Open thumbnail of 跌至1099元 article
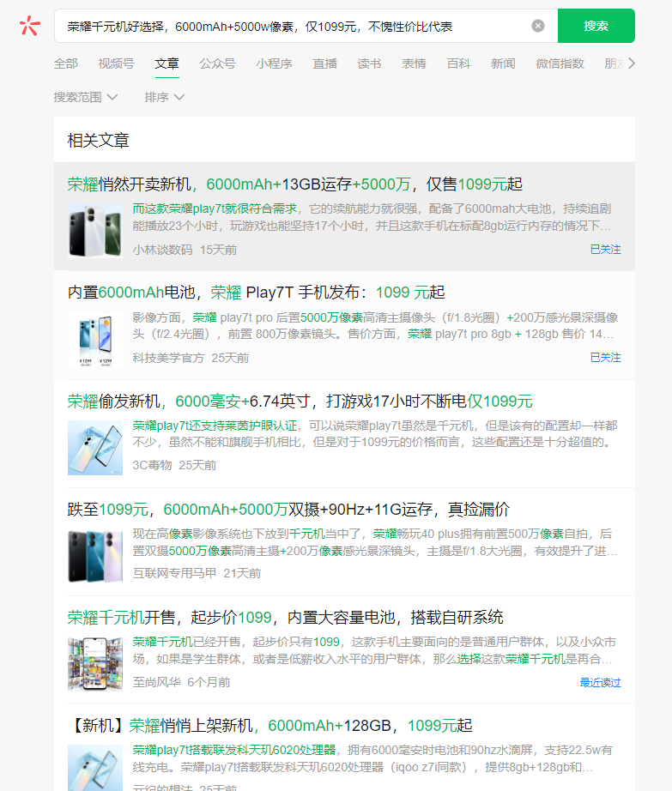The image size is (672, 791). click(x=95, y=556)
